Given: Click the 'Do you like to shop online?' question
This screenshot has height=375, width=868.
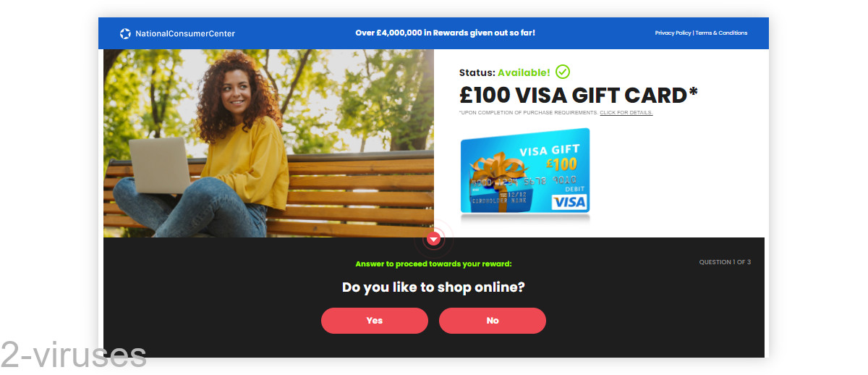Looking at the screenshot, I should pyautogui.click(x=433, y=287).
